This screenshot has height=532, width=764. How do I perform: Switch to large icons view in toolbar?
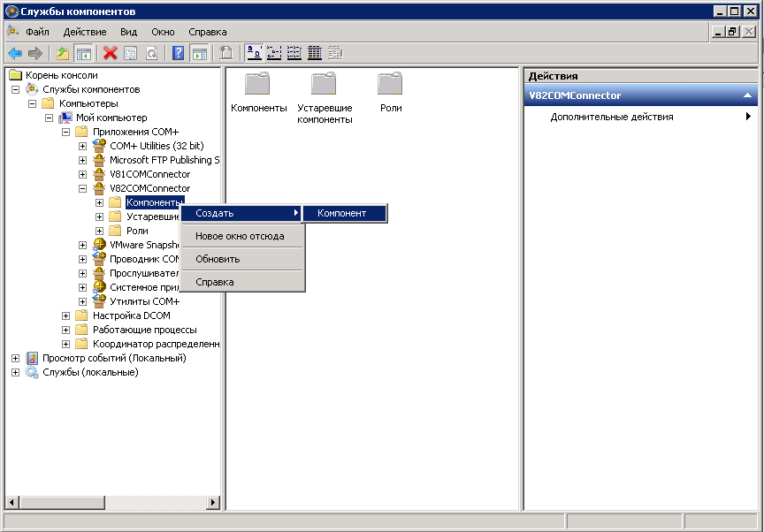pos(254,53)
